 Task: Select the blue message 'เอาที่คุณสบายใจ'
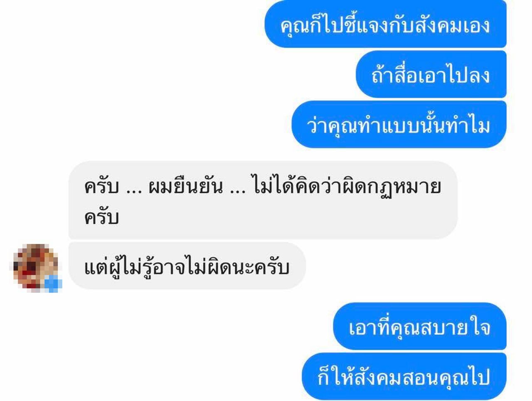click(x=420, y=326)
